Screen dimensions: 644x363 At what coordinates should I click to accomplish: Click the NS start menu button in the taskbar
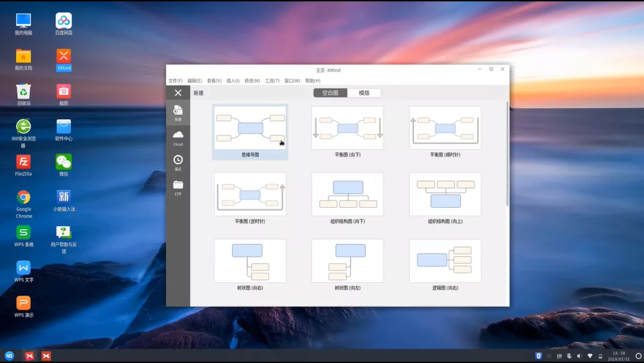coord(9,356)
